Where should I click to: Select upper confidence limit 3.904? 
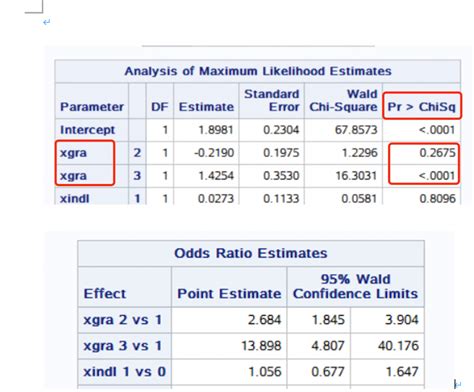(402, 320)
